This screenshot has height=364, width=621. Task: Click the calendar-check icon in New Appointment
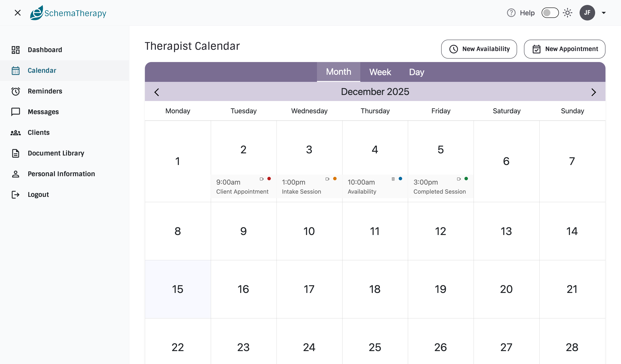[x=536, y=49]
